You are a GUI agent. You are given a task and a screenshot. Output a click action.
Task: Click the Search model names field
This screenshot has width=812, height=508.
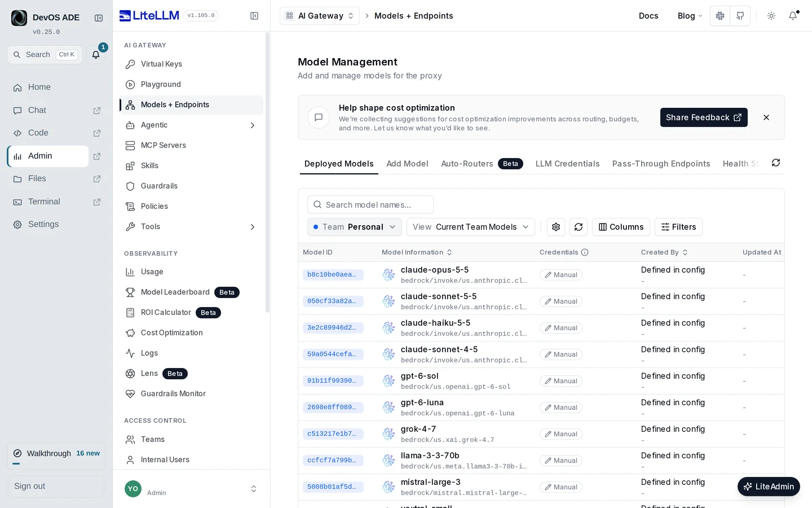(x=370, y=204)
